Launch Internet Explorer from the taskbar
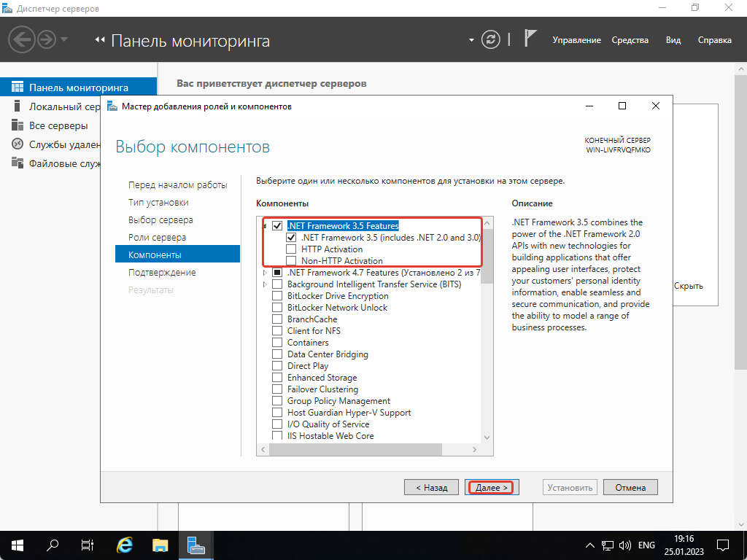The height and width of the screenshot is (560, 747). click(124, 545)
